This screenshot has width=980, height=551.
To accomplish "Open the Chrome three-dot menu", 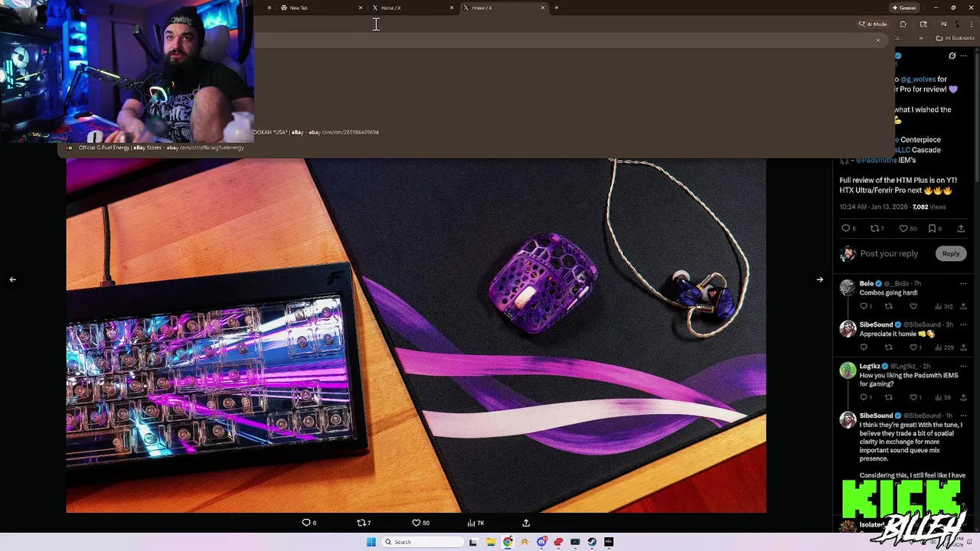I will pos(971,24).
